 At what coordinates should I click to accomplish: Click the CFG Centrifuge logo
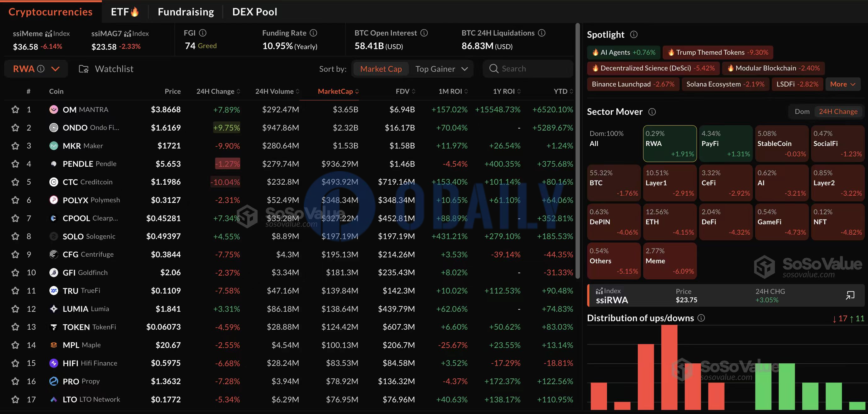pyautogui.click(x=53, y=255)
